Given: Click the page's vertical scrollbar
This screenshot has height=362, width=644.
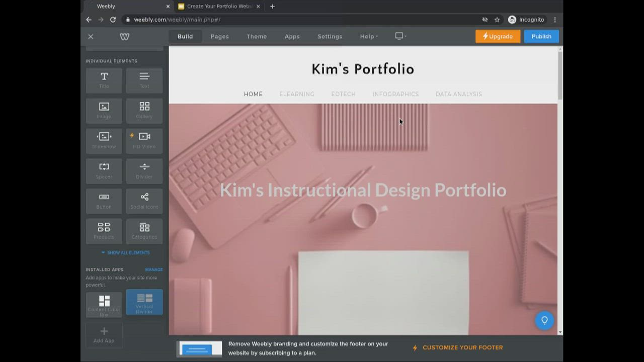Looking at the screenshot, I should tap(560, 75).
